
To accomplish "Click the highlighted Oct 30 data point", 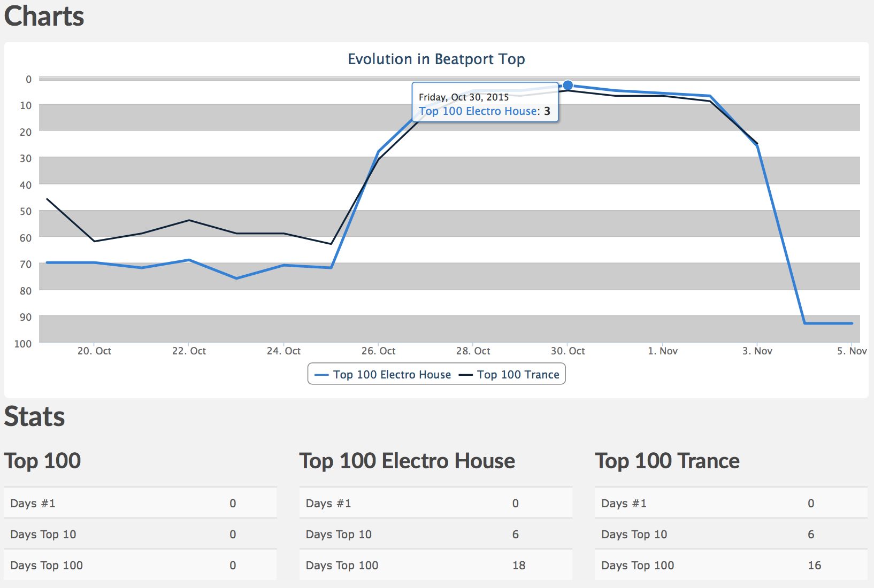I will 568,85.
